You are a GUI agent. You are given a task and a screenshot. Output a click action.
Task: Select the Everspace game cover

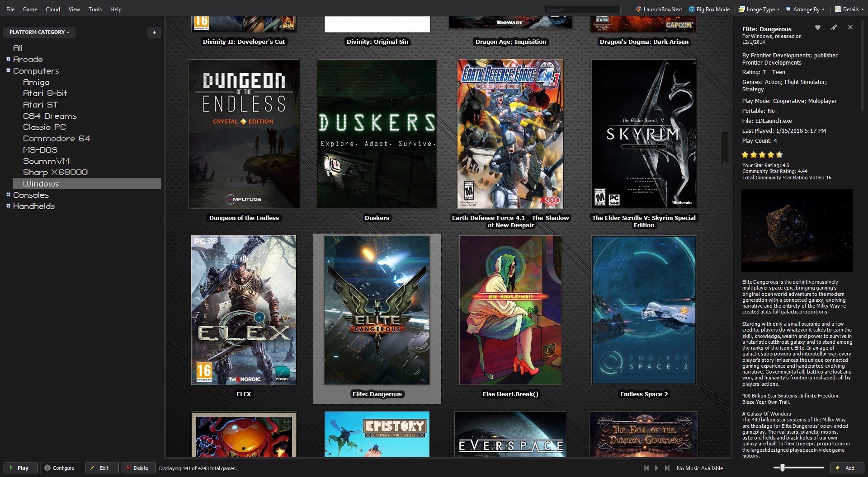(x=510, y=434)
